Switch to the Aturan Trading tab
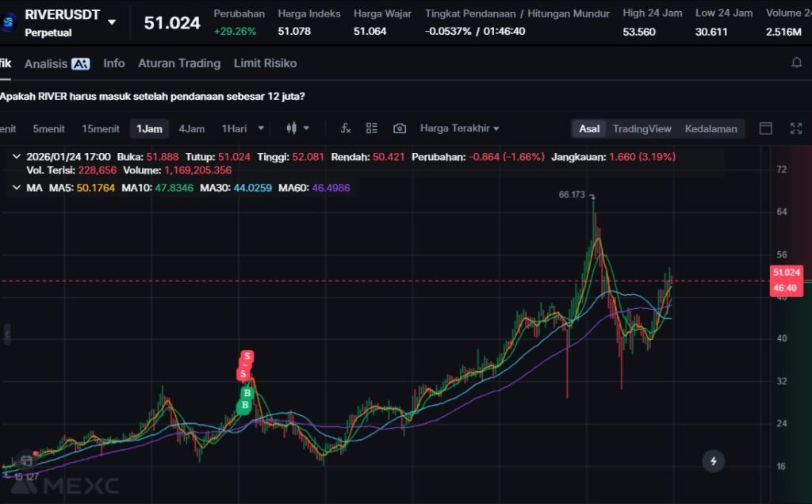 pyautogui.click(x=179, y=63)
